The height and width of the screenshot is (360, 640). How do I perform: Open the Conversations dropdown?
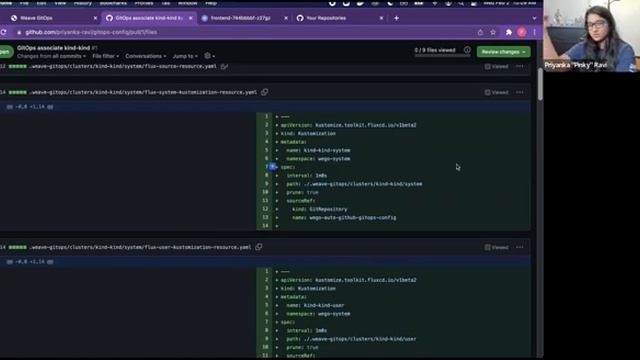click(x=146, y=56)
